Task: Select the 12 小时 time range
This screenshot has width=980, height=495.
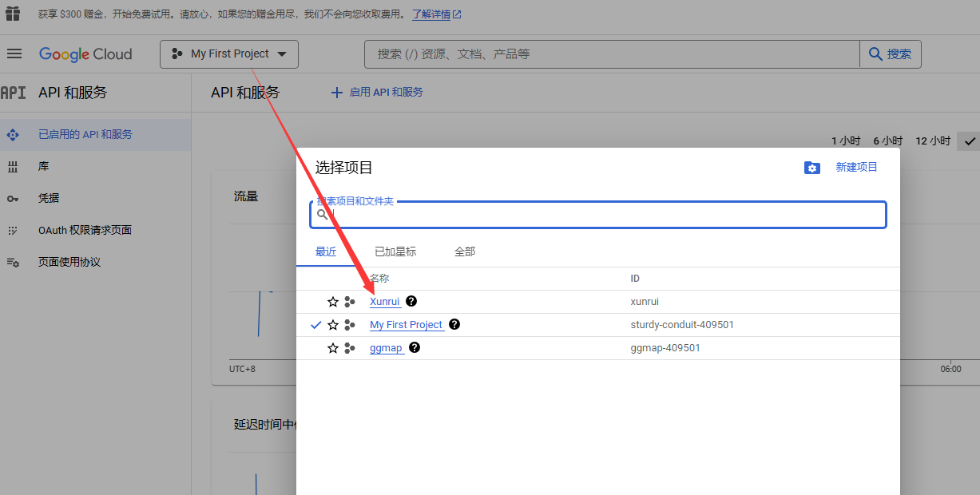Action: click(933, 141)
